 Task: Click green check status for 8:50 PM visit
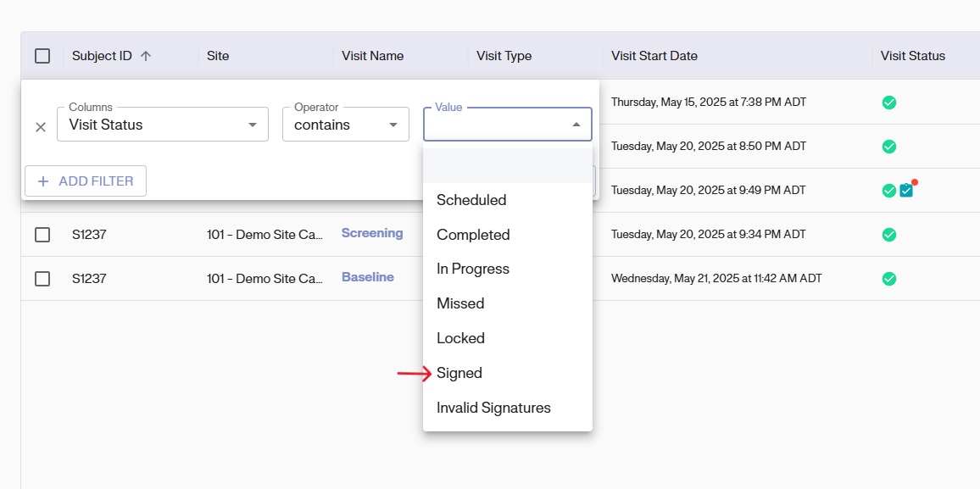[x=889, y=147]
